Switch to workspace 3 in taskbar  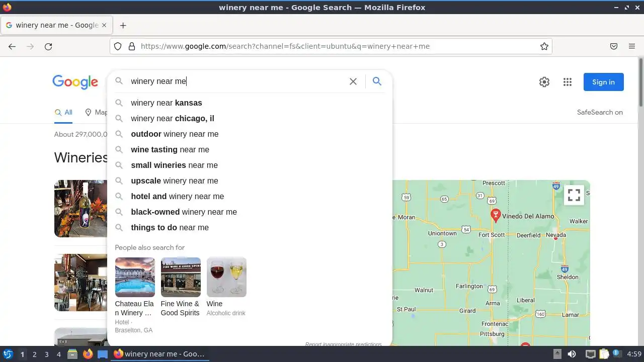tap(46, 354)
